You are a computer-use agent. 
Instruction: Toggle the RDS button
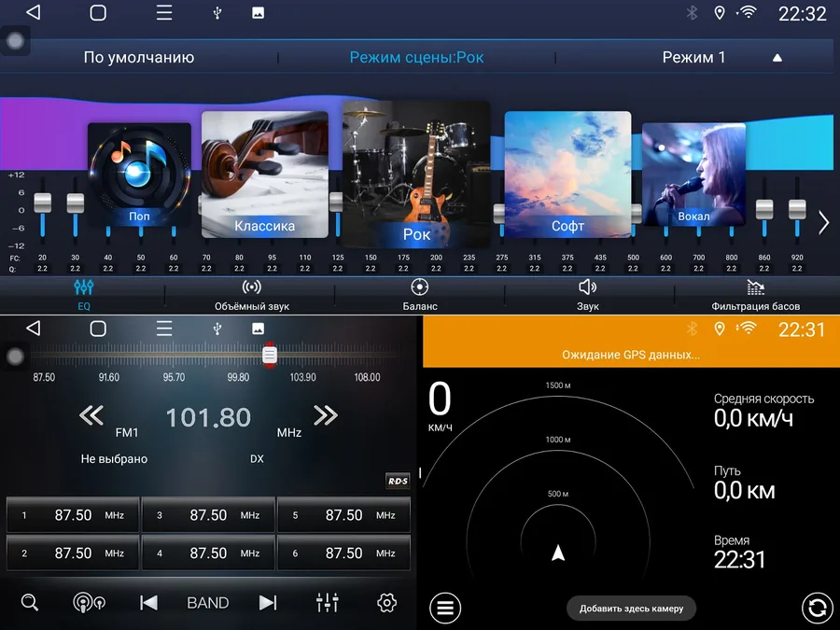click(398, 481)
